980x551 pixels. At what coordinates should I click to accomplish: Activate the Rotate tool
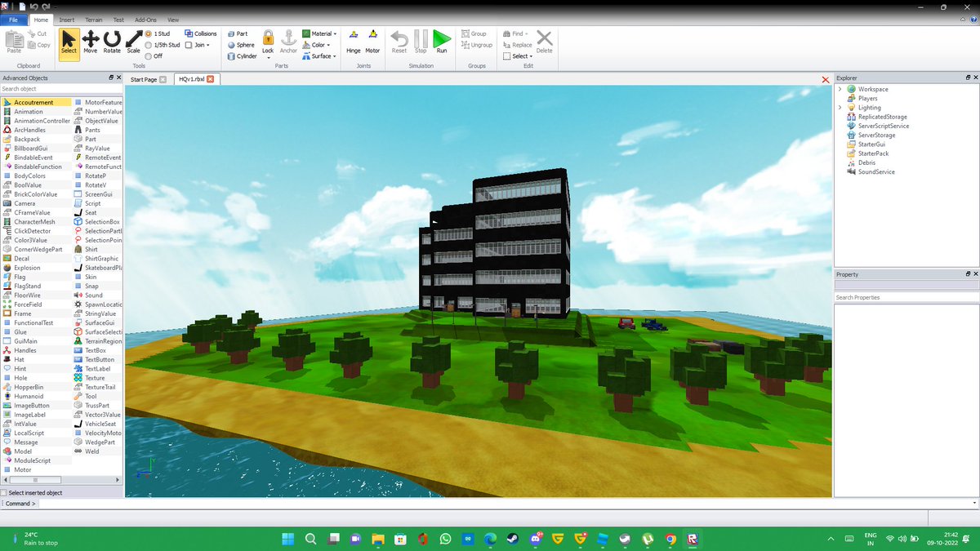112,42
